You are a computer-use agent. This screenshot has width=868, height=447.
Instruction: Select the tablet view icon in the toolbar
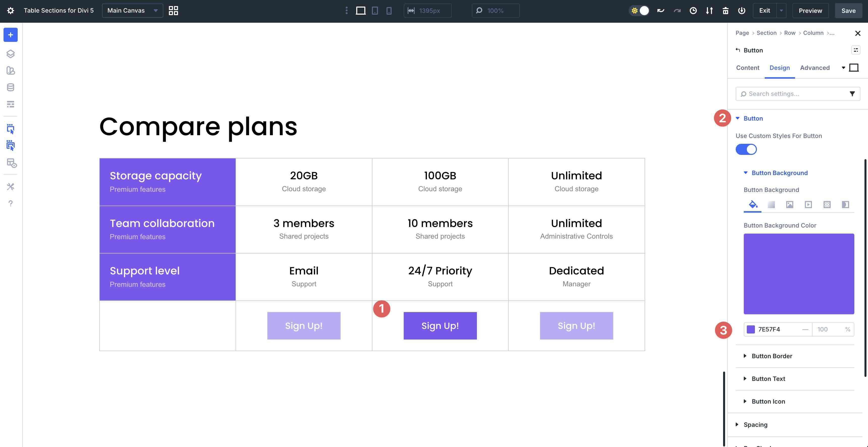[x=375, y=10]
